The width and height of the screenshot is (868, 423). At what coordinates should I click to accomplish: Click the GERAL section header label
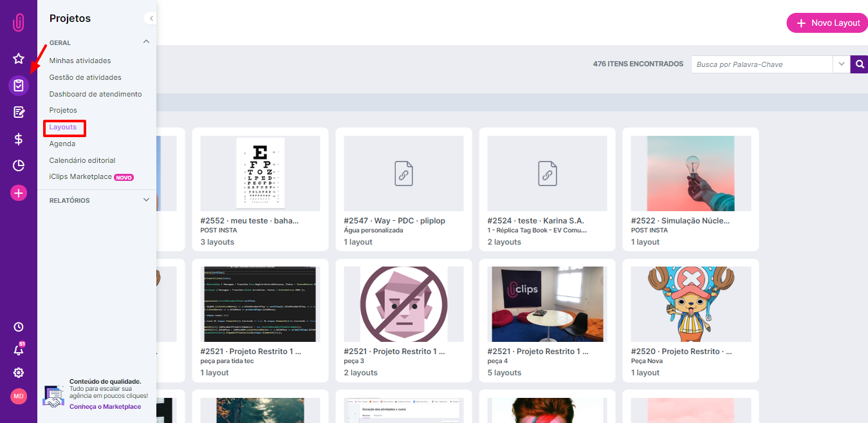[x=60, y=42]
